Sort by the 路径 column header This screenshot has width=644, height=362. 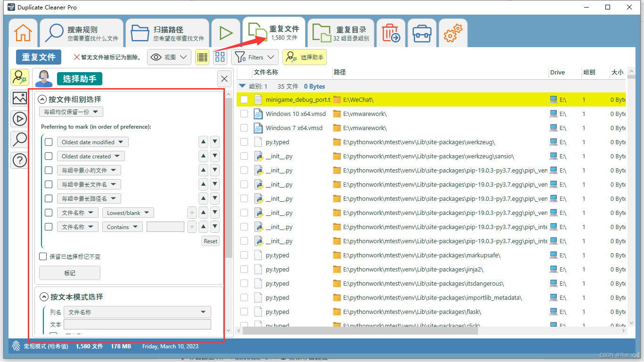(339, 72)
